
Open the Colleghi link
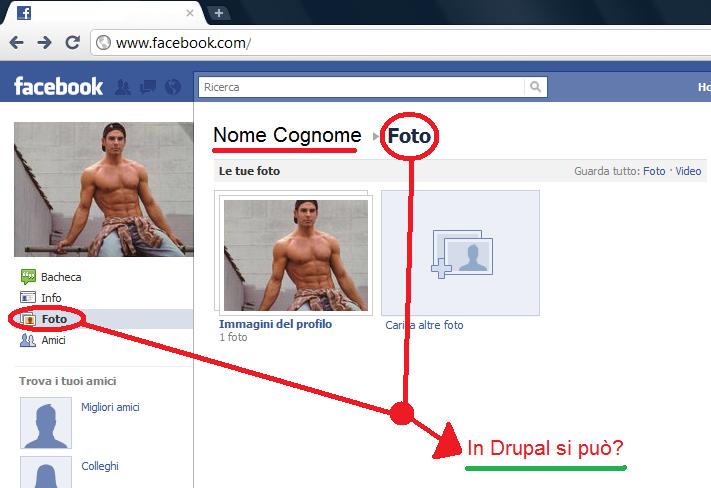tap(100, 466)
